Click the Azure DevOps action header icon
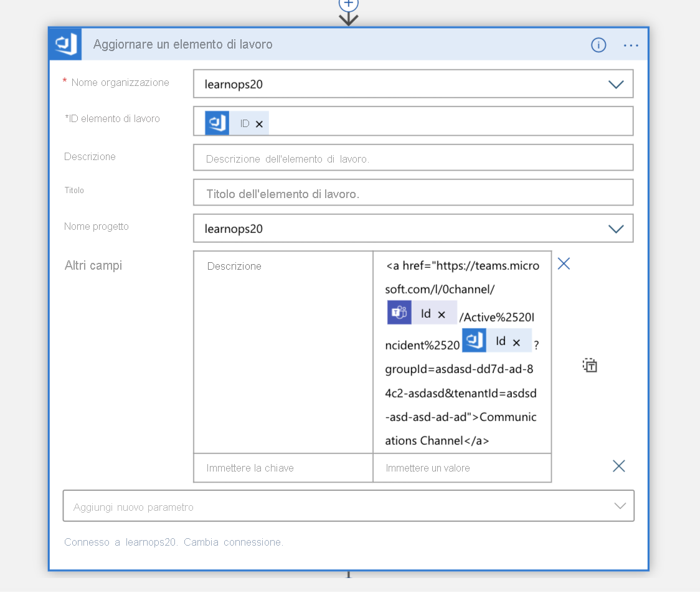This screenshot has height=593, width=700. [x=65, y=44]
